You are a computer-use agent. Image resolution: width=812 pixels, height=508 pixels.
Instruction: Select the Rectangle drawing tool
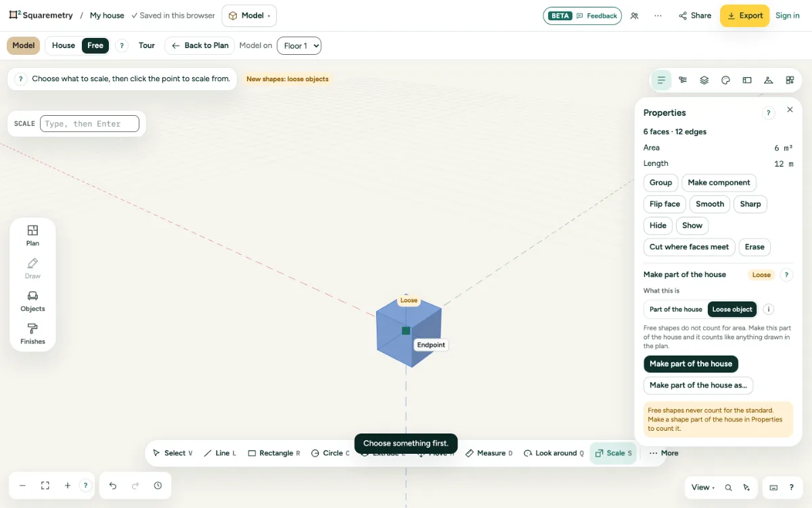[x=273, y=453]
